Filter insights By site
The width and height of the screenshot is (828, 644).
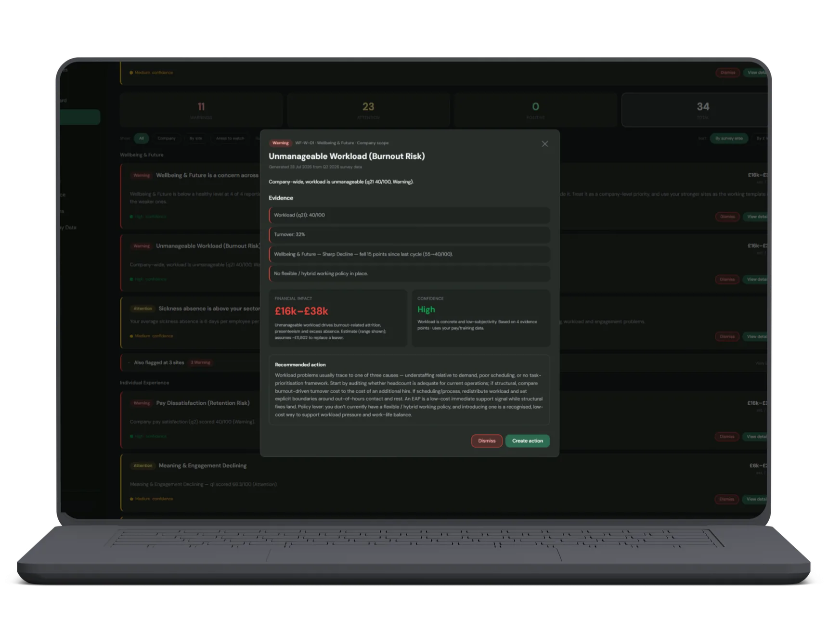(x=196, y=138)
